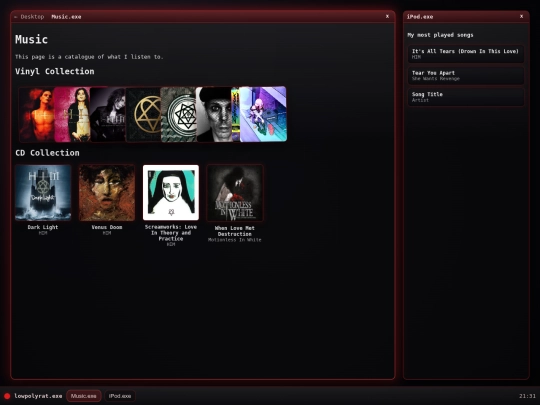This screenshot has width=540, height=405.
Task: Open the Venus Doom CD cover
Action: [107, 193]
